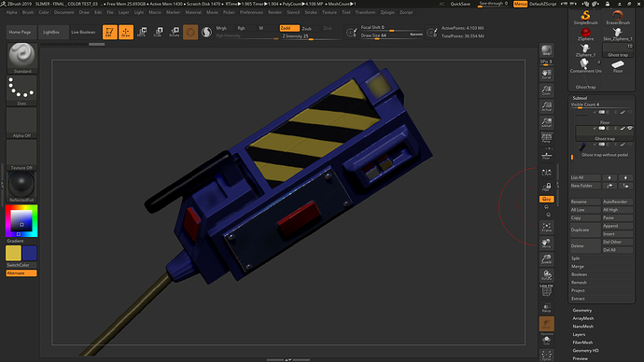Open the Zplugin menu
Viewport: 644px width, 362px height.
click(x=387, y=12)
